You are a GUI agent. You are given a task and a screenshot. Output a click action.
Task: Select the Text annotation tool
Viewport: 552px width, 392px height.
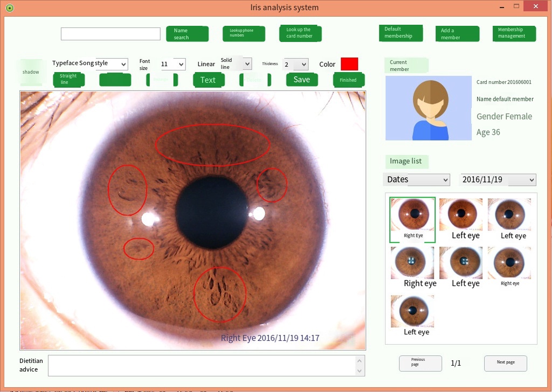[209, 79]
